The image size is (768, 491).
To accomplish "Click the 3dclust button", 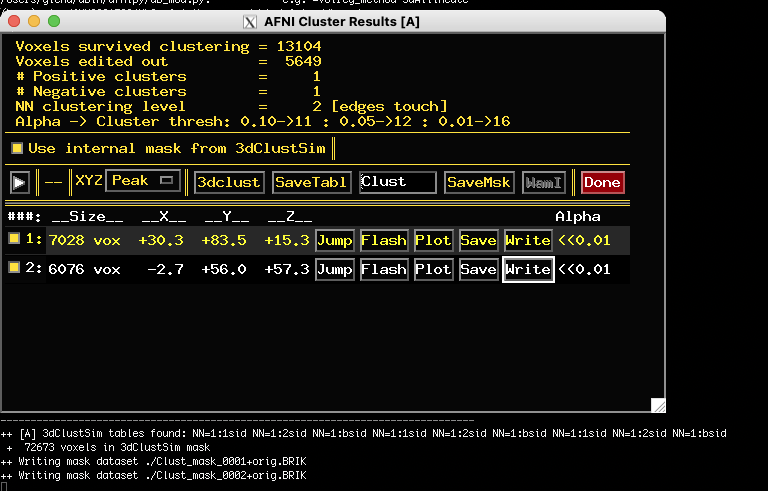I will (229, 182).
